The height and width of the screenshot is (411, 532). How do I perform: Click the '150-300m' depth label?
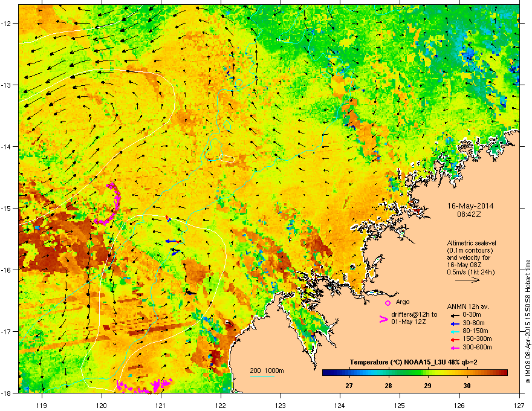click(477, 338)
